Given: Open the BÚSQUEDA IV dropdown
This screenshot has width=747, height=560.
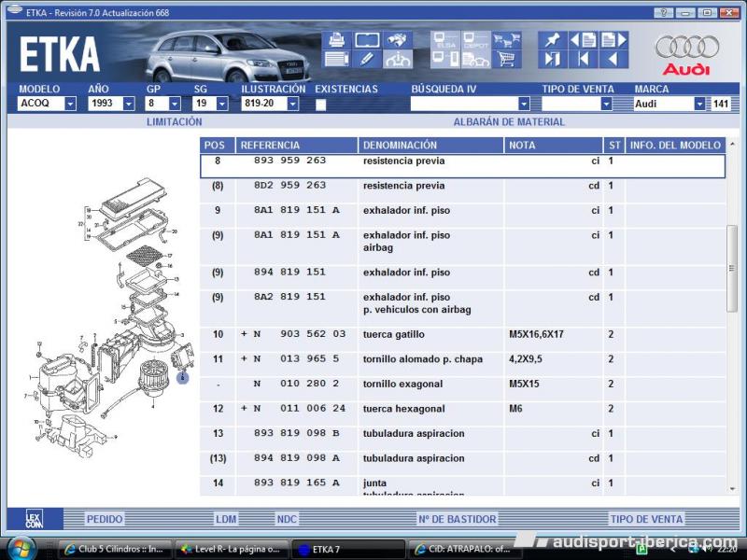Looking at the screenshot, I should click(524, 104).
